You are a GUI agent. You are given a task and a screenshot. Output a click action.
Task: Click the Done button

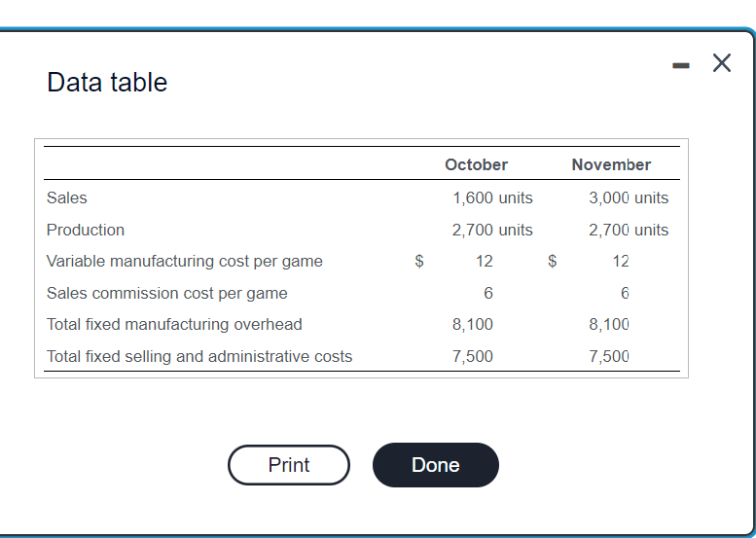pyautogui.click(x=435, y=465)
